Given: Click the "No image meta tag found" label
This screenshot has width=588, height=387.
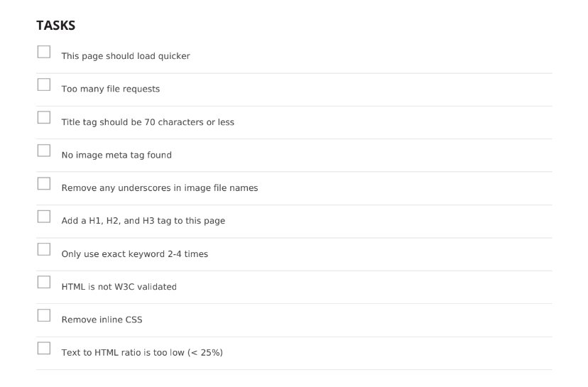Looking at the screenshot, I should (x=116, y=155).
